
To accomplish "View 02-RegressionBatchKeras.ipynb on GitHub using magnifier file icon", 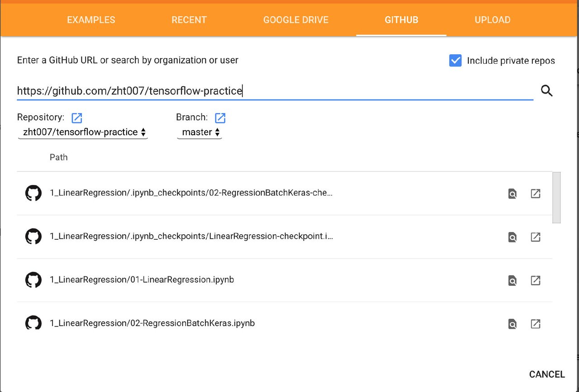I will pos(512,324).
